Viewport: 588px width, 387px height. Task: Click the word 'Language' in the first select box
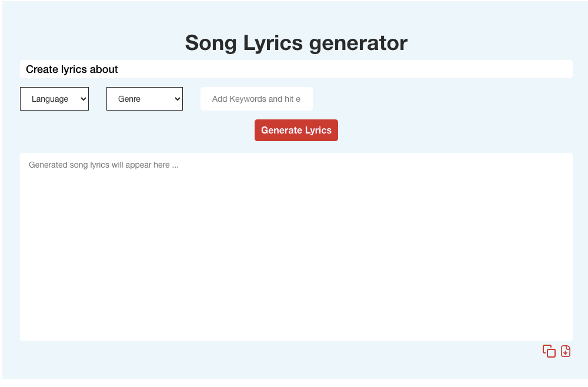(50, 99)
